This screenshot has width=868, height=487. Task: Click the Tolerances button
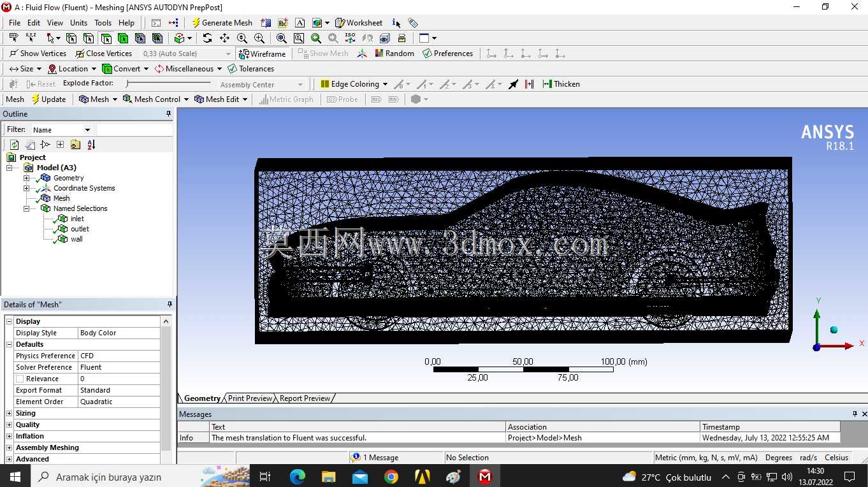pyautogui.click(x=250, y=69)
